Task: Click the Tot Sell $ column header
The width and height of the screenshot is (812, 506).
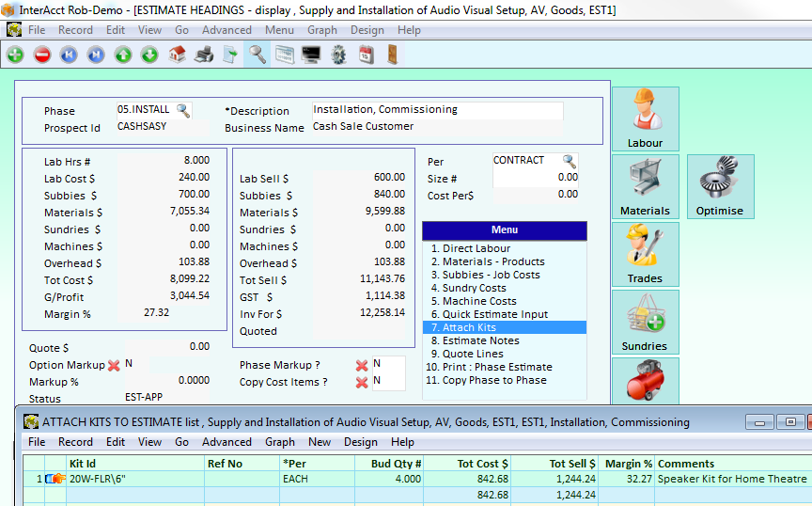Action: click(554, 464)
